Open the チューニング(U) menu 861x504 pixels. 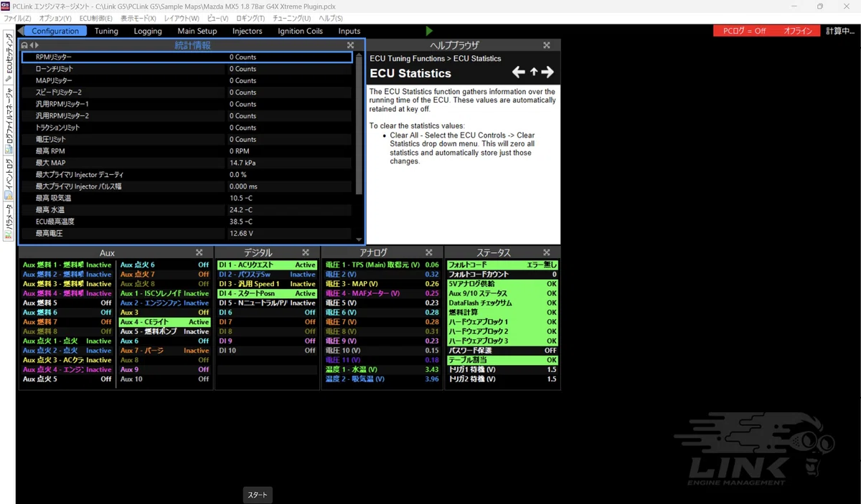click(x=291, y=18)
